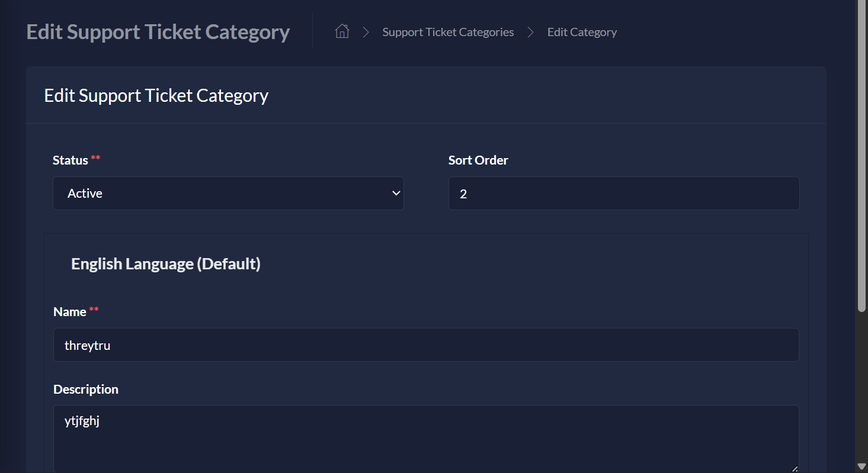Click the required asterisk beside Name

tap(94, 310)
